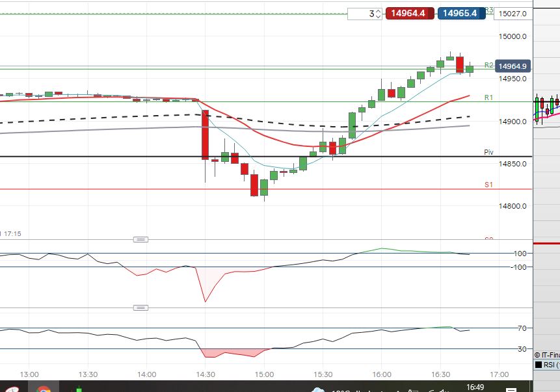Select the current price tag 14964.9

[x=513, y=66]
